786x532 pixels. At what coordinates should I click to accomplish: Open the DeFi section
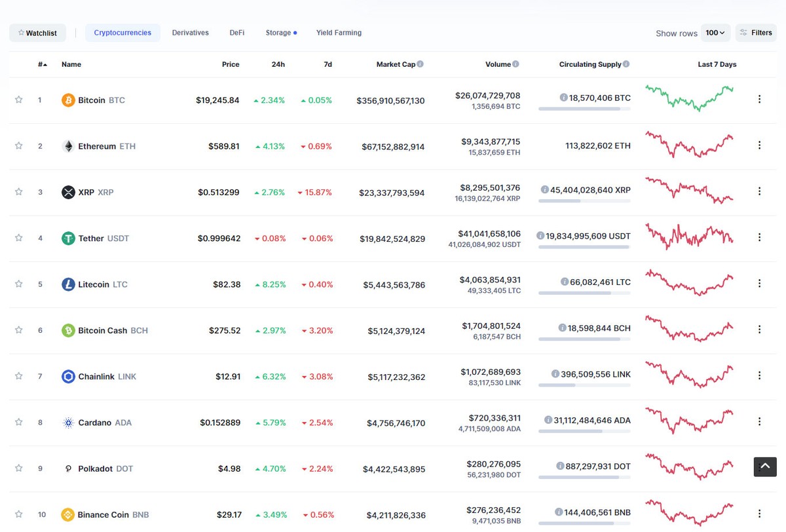(x=236, y=32)
